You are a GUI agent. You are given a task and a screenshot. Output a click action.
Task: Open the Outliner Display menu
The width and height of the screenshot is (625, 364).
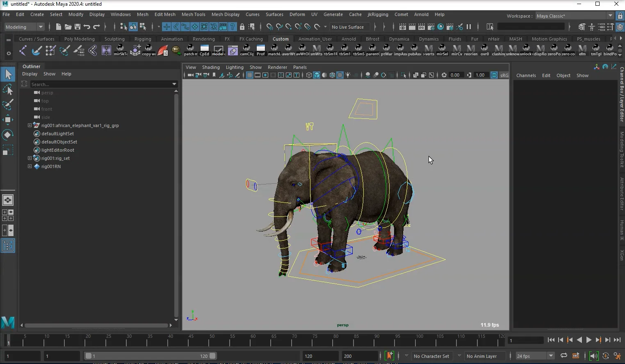30,74
